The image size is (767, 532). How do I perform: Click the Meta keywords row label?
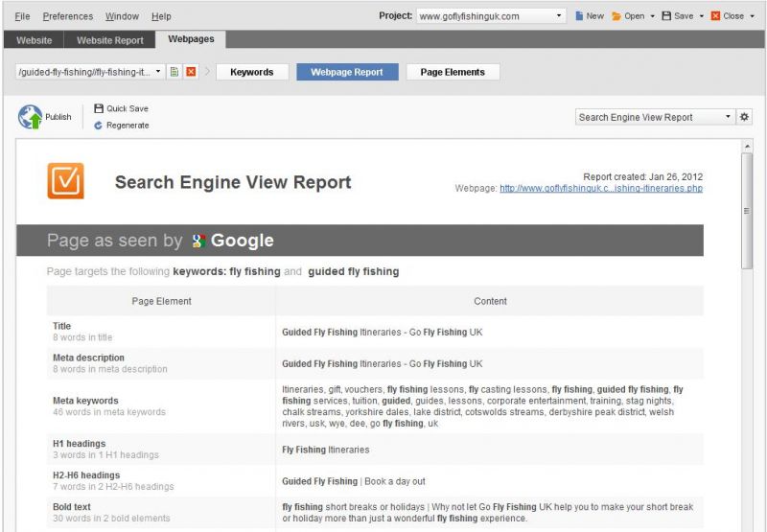[85, 401]
